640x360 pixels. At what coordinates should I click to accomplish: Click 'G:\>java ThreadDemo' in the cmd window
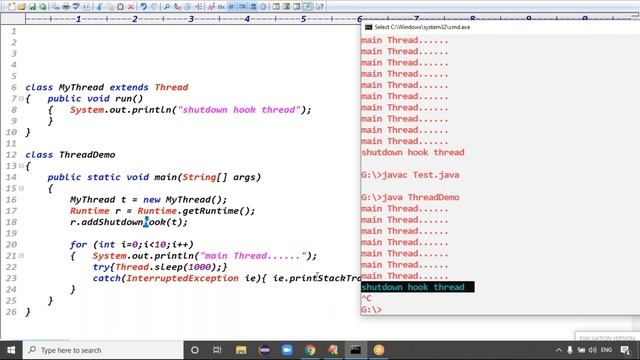tap(410, 197)
